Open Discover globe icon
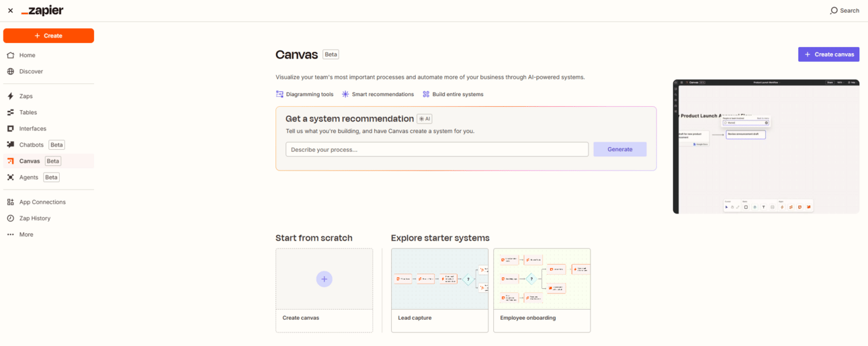The width and height of the screenshot is (868, 346). coord(11,71)
